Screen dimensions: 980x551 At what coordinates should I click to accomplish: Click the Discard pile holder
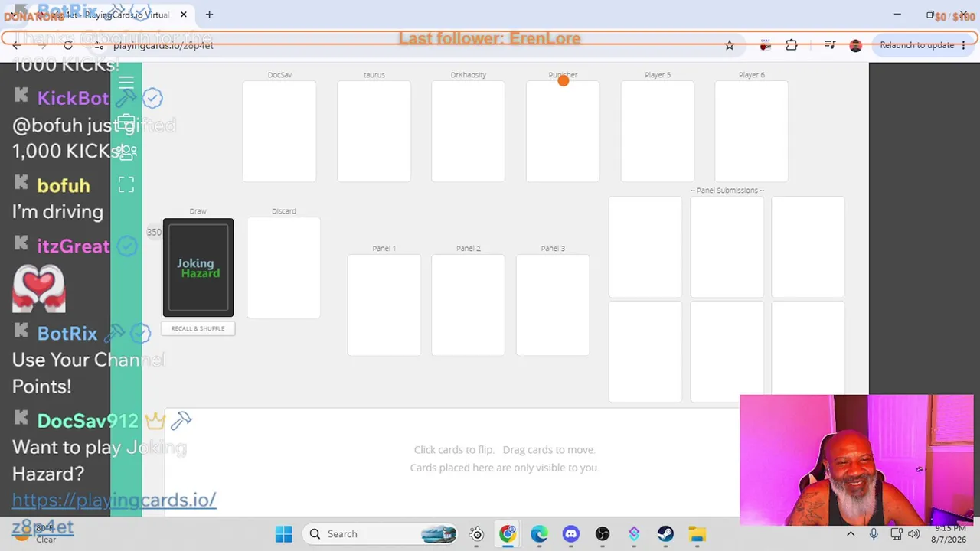coord(283,267)
